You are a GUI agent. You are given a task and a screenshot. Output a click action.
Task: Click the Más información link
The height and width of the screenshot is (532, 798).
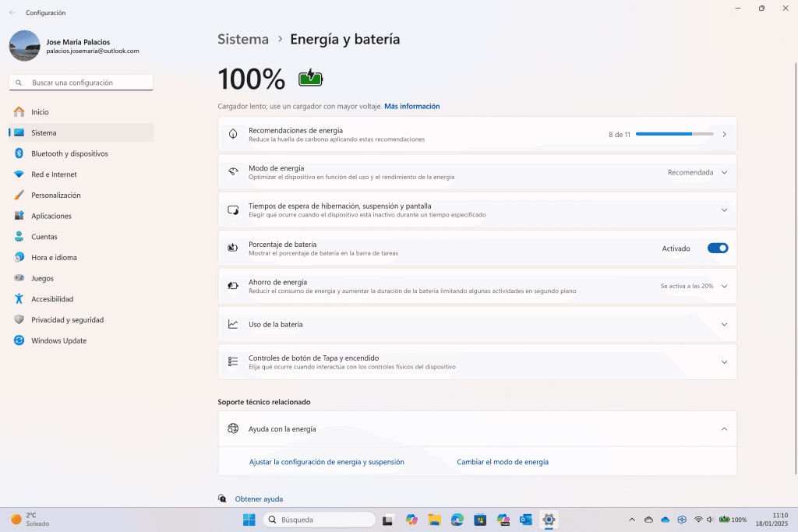click(411, 106)
